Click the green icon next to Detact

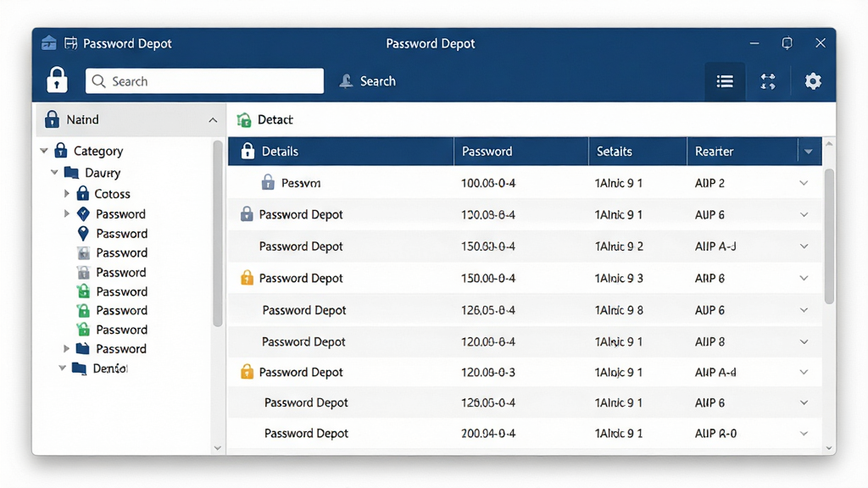coord(244,119)
